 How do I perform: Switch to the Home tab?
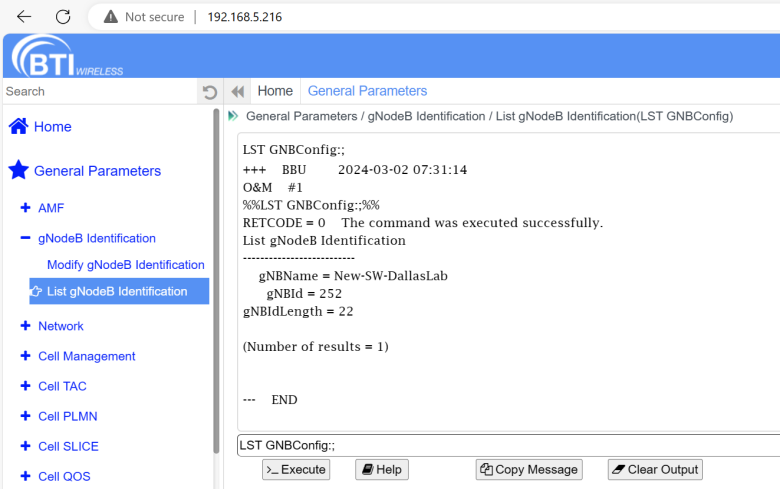[275, 91]
